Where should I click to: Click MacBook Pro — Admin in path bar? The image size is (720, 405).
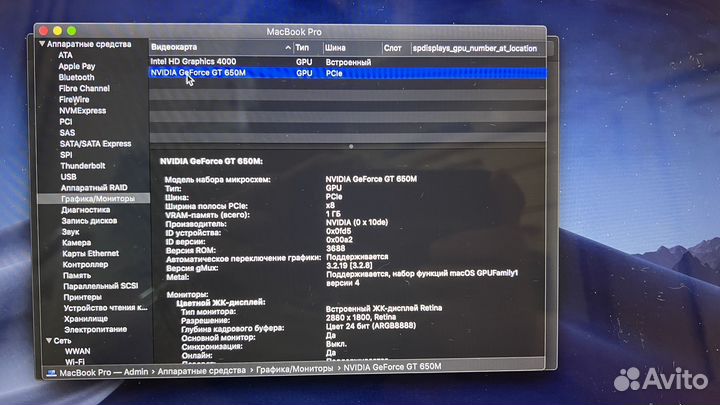click(x=103, y=372)
